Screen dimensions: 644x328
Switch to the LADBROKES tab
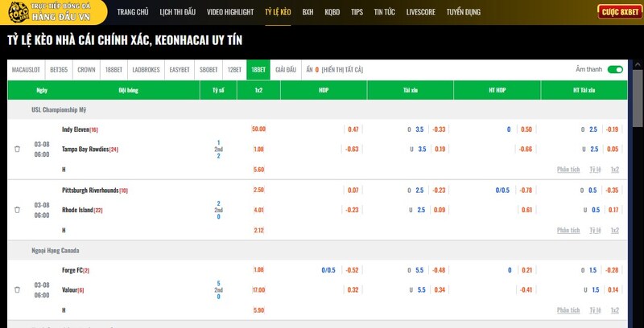point(146,70)
